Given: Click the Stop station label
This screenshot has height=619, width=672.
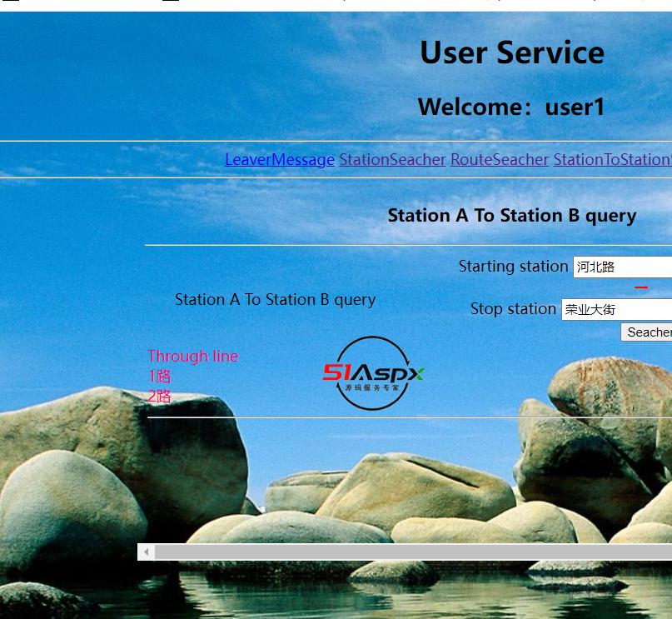Looking at the screenshot, I should (513, 308).
